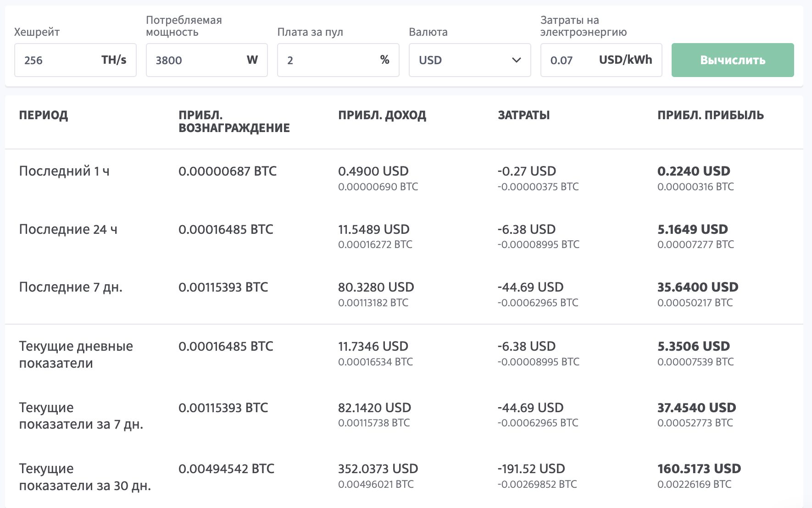Screen dimensions: 812x508
Task: Click the ПРИБЛ. ВОЗНАГРАЖДЕНИЕ column header
Action: tap(234, 121)
